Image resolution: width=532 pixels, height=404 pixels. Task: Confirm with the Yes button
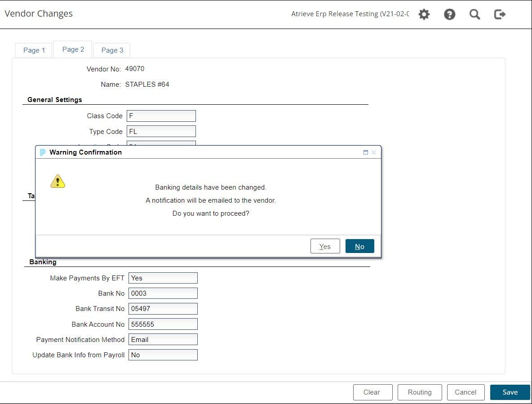[x=325, y=246]
